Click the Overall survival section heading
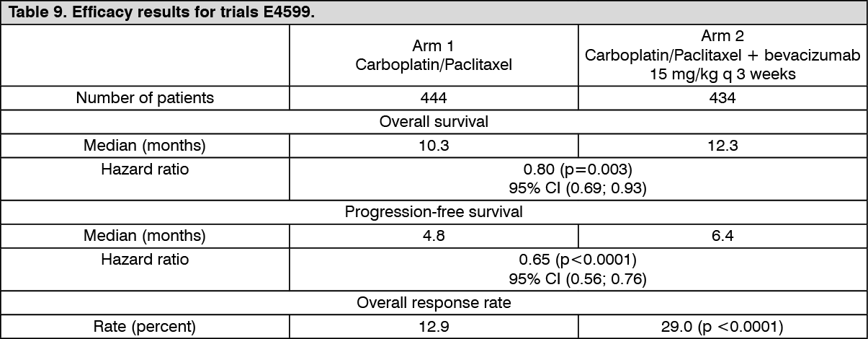Viewport: 868px width, 339px height. (x=434, y=121)
